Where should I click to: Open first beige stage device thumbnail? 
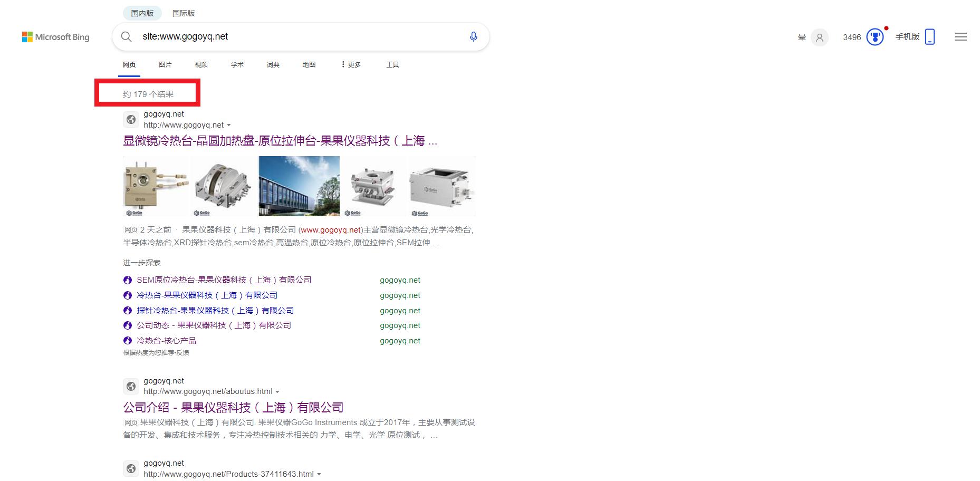[156, 186]
